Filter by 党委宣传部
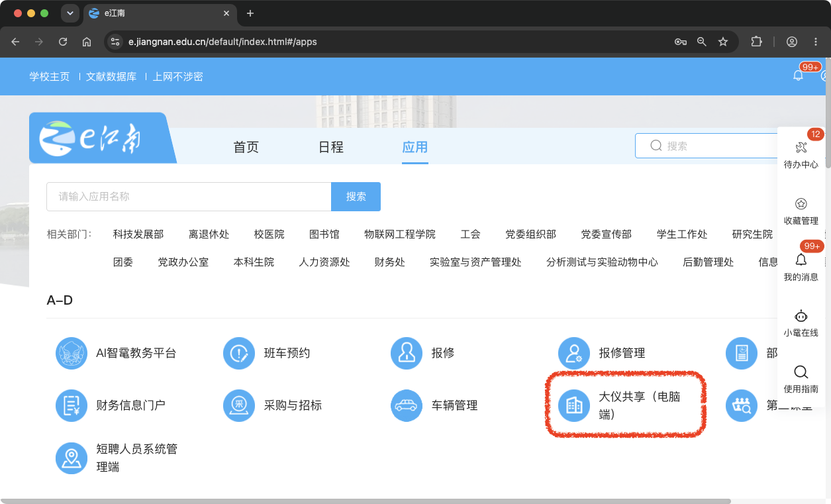831x504 pixels. 607,234
